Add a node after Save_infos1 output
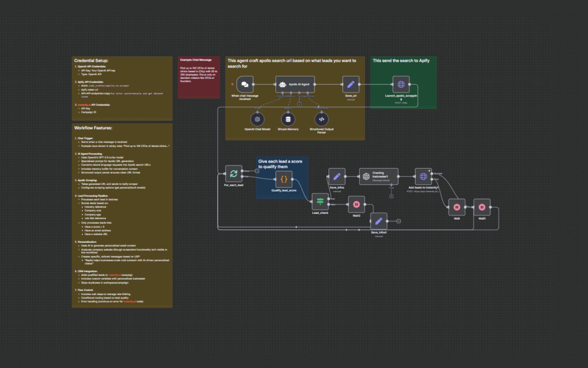The height and width of the screenshot is (368, 588). tap(399, 221)
